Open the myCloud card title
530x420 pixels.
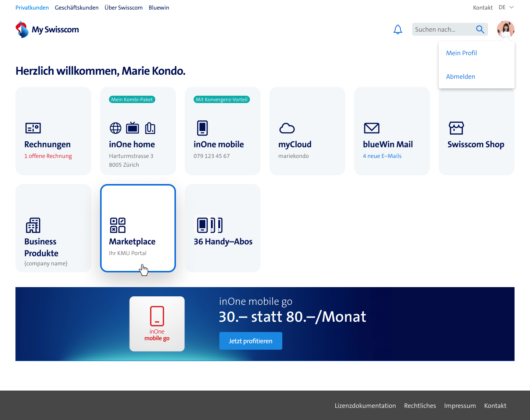(295, 144)
